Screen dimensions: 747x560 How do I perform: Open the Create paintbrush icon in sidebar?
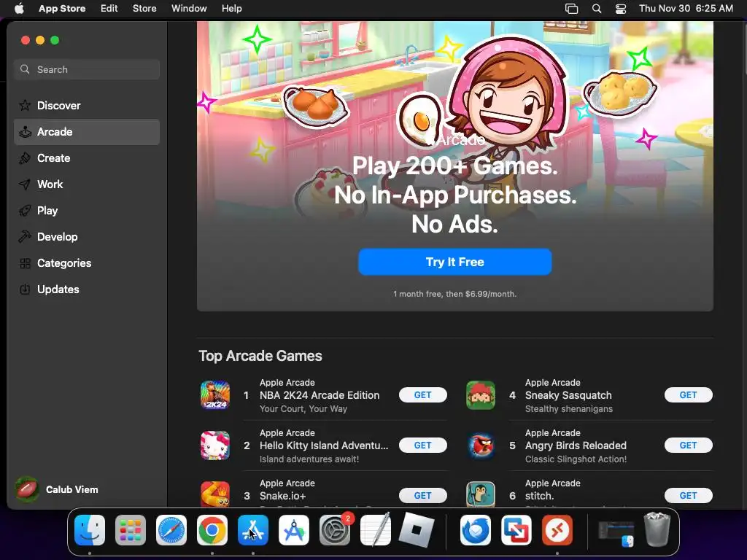tap(25, 158)
